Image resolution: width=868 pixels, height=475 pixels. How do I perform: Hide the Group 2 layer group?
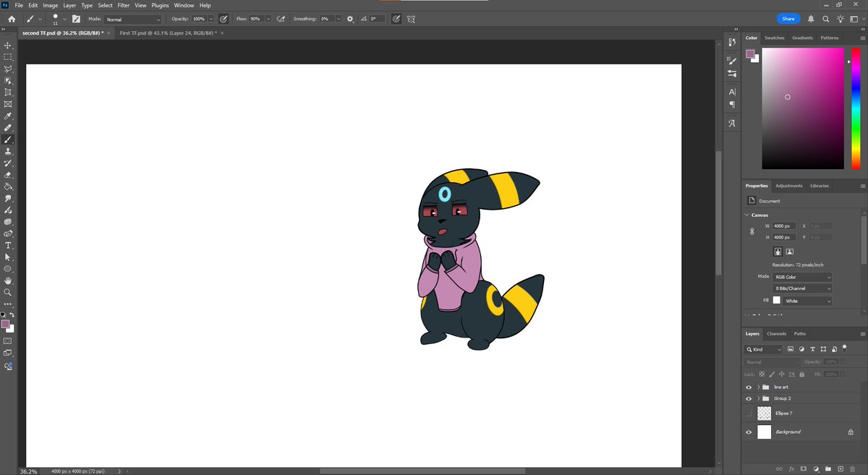tap(749, 398)
